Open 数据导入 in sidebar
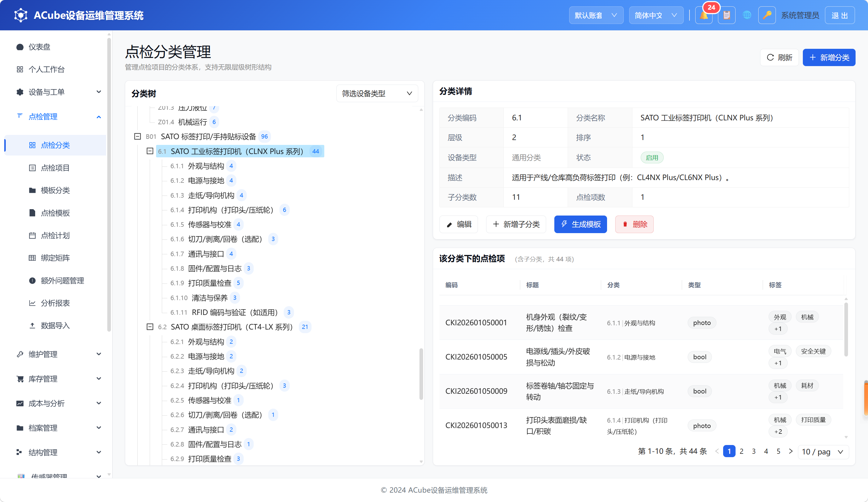 point(55,325)
